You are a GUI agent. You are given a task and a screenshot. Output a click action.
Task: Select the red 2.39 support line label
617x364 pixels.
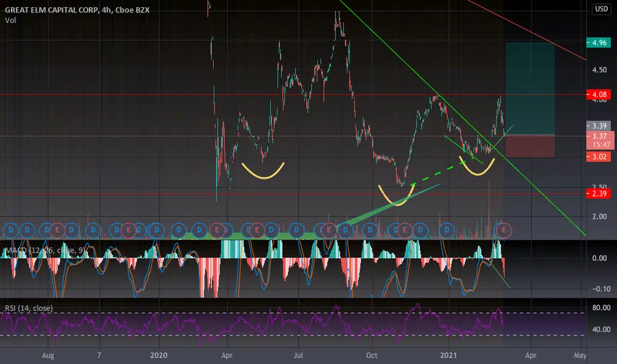click(598, 194)
